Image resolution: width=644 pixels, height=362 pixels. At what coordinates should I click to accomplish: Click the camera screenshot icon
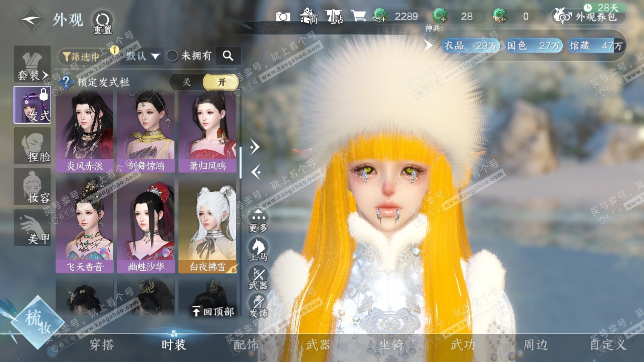(283, 17)
